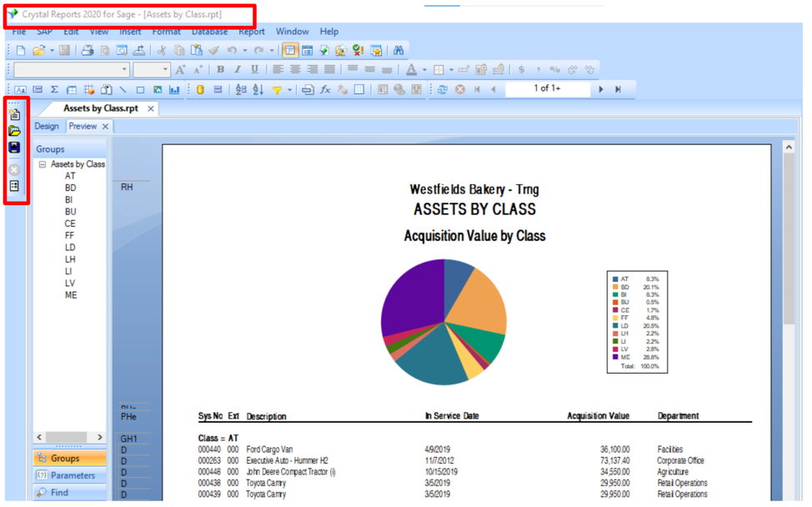The height and width of the screenshot is (507, 812).
Task: Select the ME group in Groups tree
Action: point(71,295)
